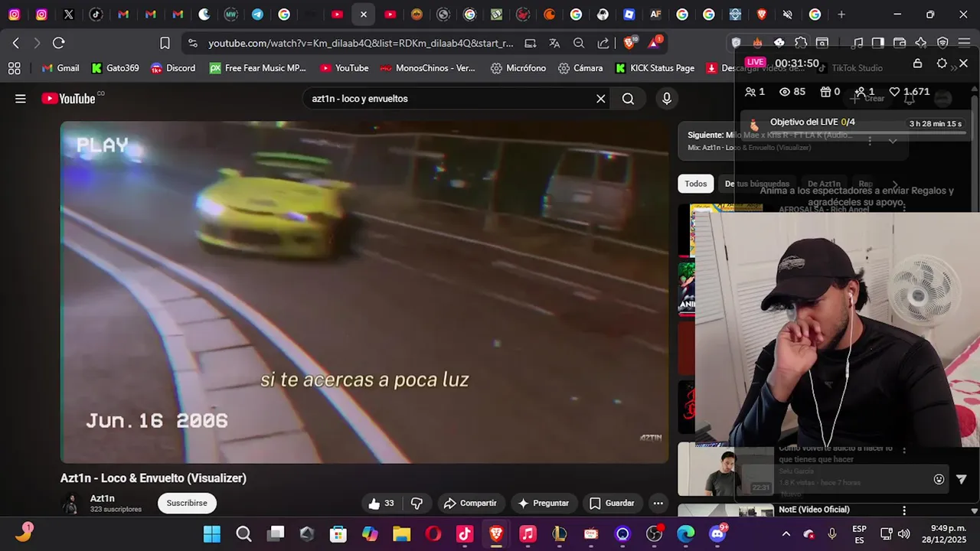Click the YouTube URL address bar

click(x=361, y=44)
